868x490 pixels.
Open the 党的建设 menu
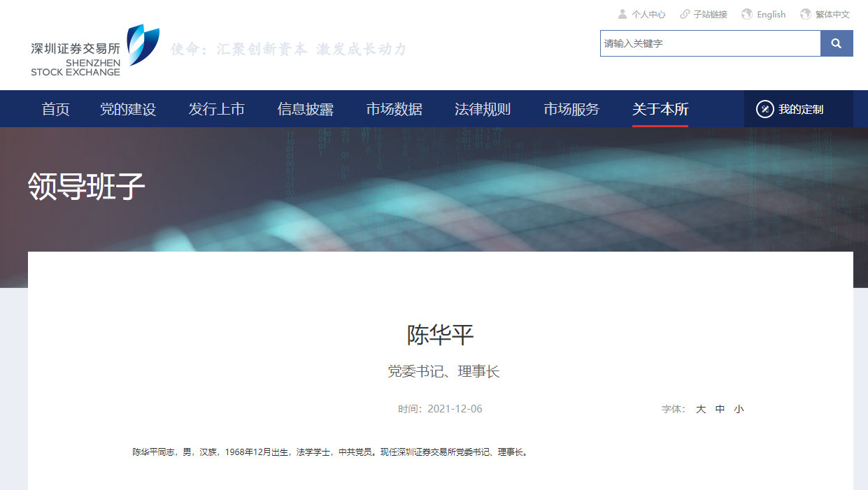pos(128,109)
